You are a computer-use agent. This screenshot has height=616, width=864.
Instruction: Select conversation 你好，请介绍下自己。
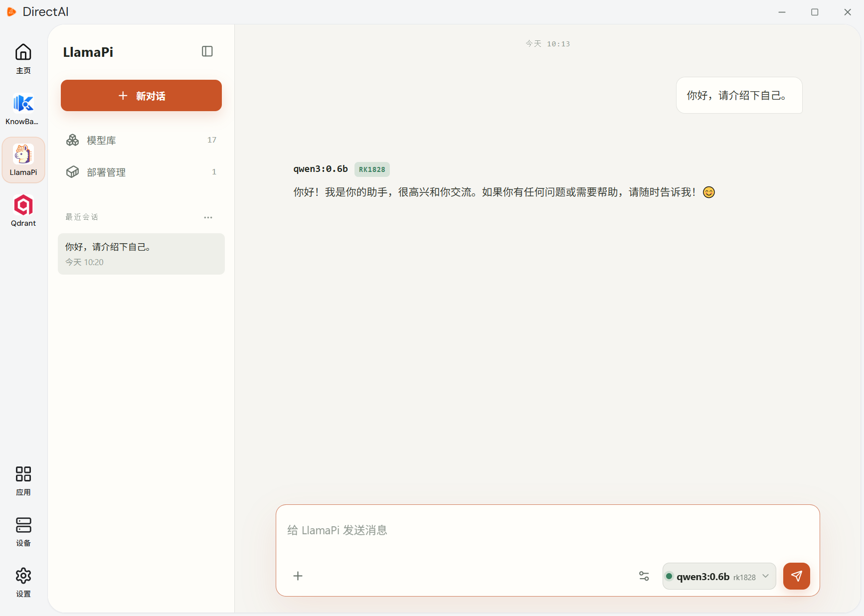pyautogui.click(x=141, y=254)
